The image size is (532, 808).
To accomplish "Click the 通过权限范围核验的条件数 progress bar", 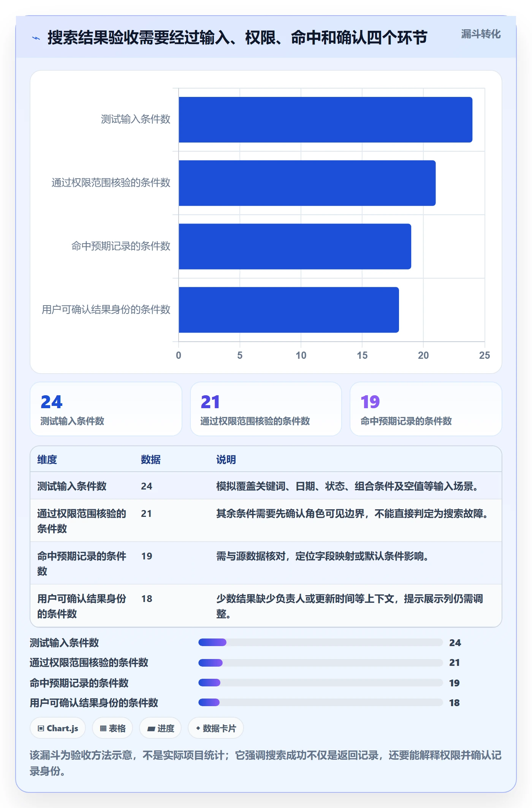I will click(320, 662).
